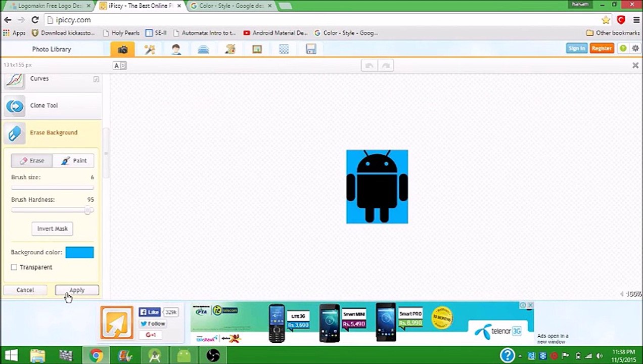The width and height of the screenshot is (643, 364).
Task: Click the orange iPiccy arrow logo
Action: 117,323
